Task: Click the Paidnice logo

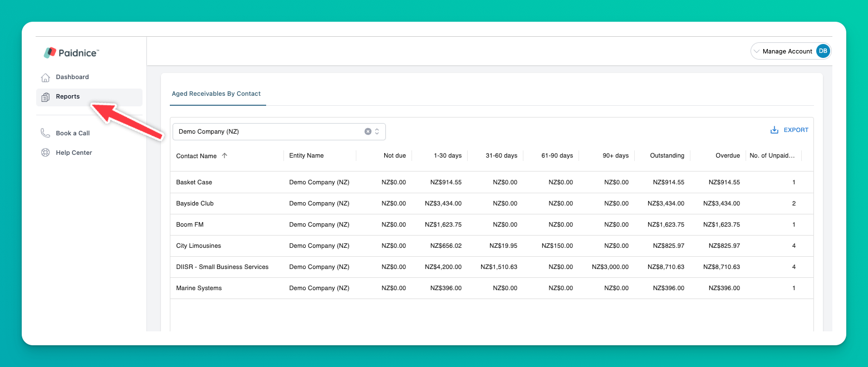Action: click(71, 52)
